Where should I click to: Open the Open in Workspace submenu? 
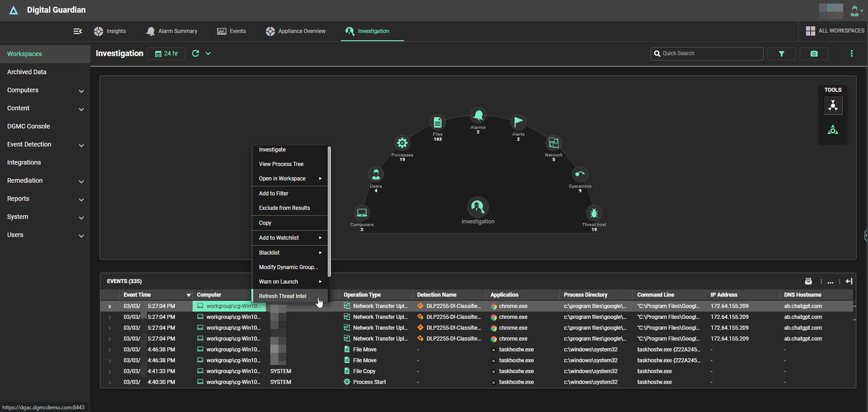pos(289,179)
